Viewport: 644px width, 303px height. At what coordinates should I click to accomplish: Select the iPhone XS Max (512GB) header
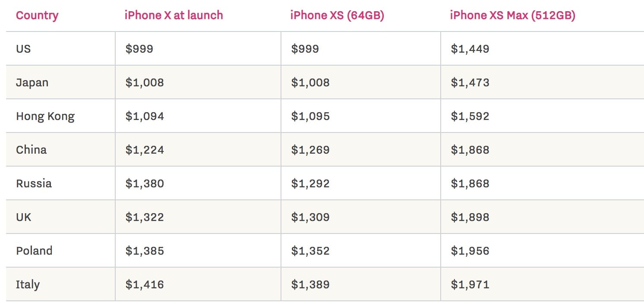(512, 16)
